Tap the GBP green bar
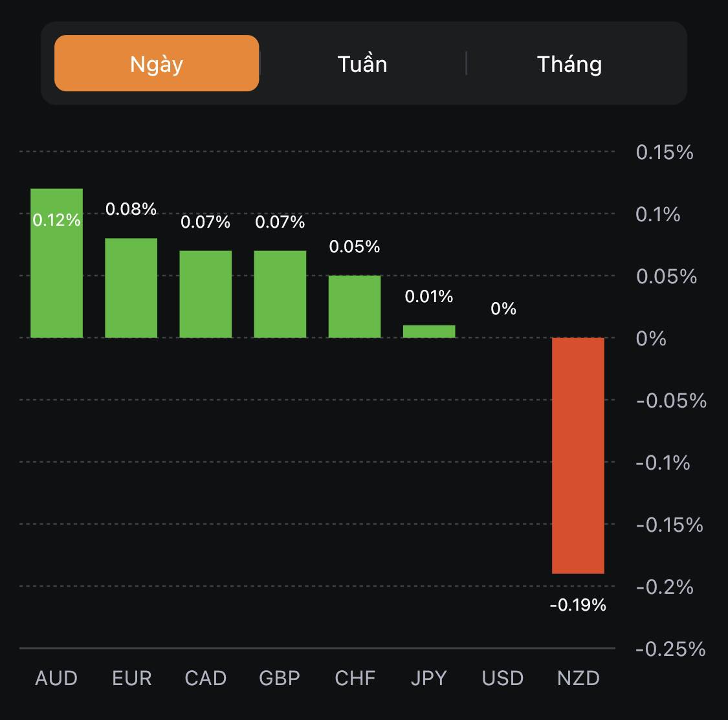Image resolution: width=728 pixels, height=720 pixels. (280, 294)
